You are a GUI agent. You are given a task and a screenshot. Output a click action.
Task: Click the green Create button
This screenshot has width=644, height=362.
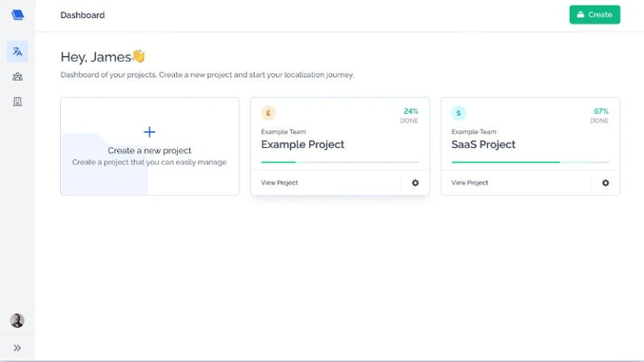(595, 15)
